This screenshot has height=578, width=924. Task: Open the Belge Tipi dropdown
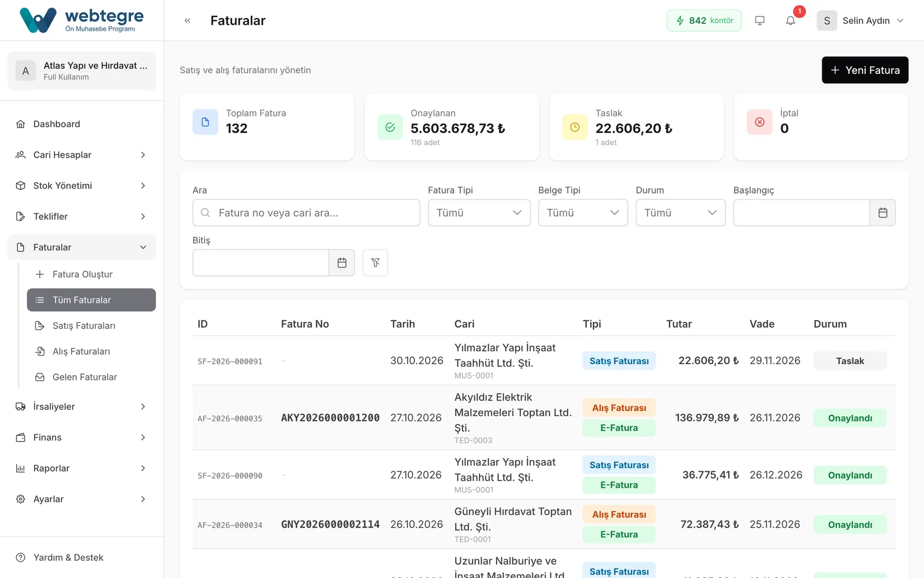coord(583,213)
